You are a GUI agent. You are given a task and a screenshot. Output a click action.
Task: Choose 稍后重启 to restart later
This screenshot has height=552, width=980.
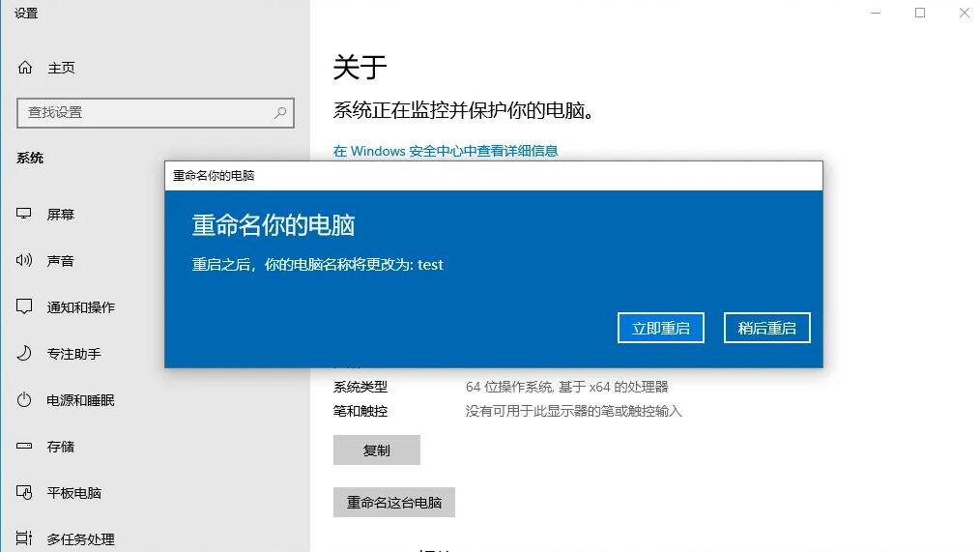766,328
